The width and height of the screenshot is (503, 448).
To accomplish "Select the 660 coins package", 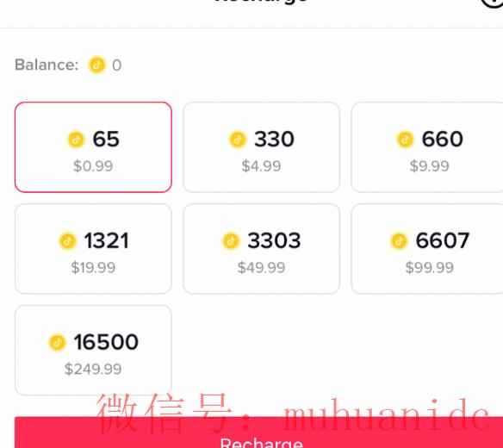I will point(427,147).
